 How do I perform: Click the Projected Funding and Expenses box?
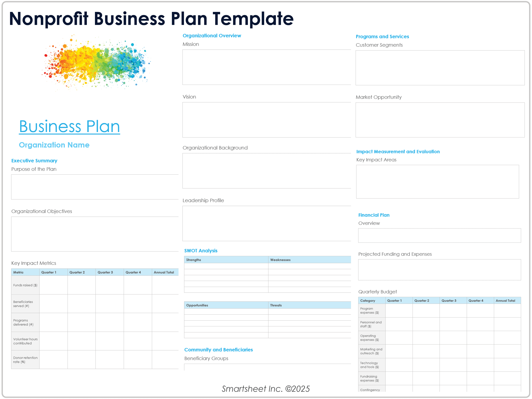click(x=439, y=270)
